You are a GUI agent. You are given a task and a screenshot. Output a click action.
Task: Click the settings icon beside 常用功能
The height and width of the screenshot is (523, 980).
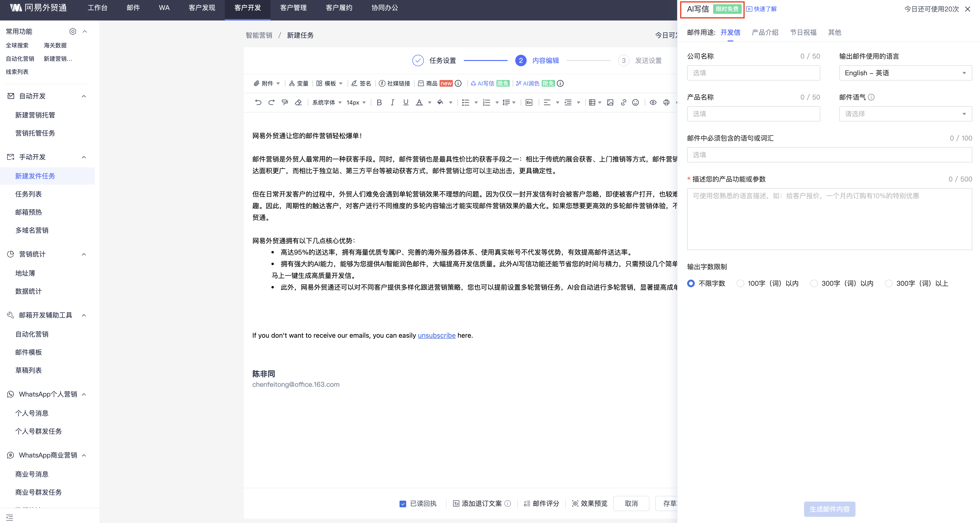pos(73,31)
